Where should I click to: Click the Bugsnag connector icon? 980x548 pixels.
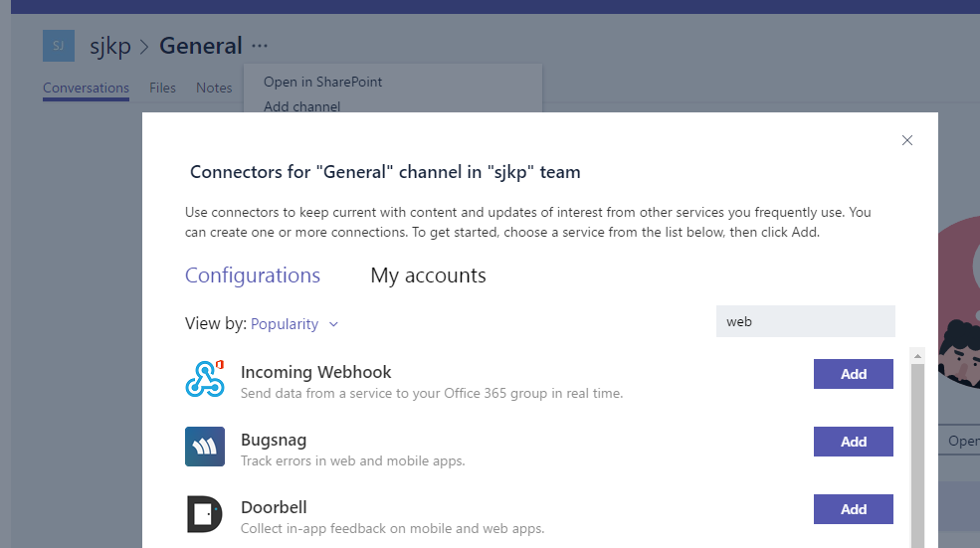(x=205, y=447)
